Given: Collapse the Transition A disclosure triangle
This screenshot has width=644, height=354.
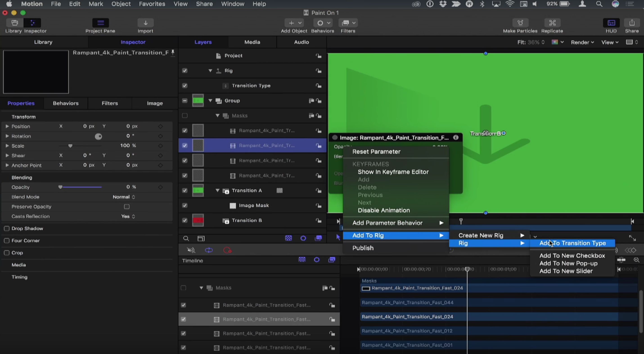Looking at the screenshot, I should tap(218, 191).
